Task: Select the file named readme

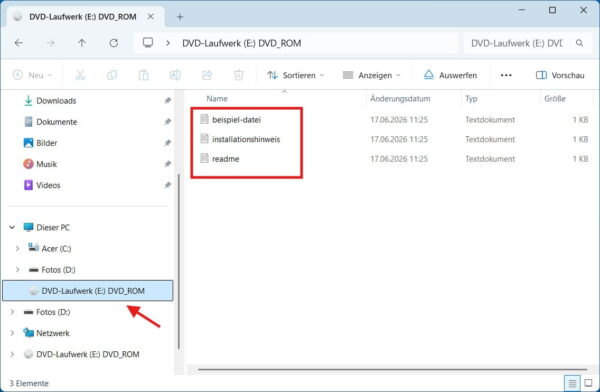Action: coord(225,158)
